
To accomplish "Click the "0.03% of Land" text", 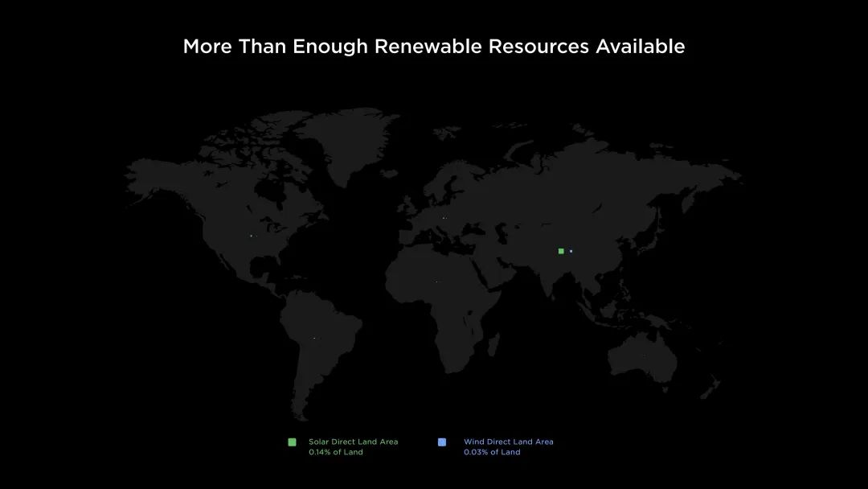I will 492,452.
